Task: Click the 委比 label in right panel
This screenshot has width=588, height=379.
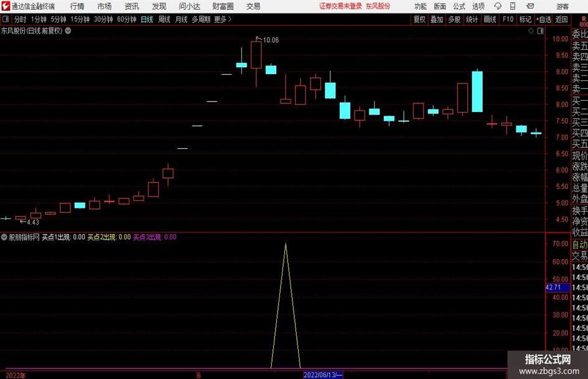Action: pyautogui.click(x=580, y=34)
